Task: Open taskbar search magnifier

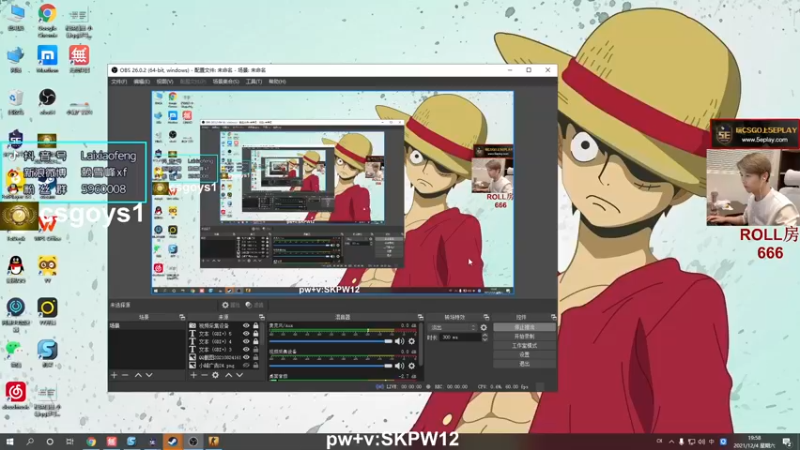Action: click(30, 441)
